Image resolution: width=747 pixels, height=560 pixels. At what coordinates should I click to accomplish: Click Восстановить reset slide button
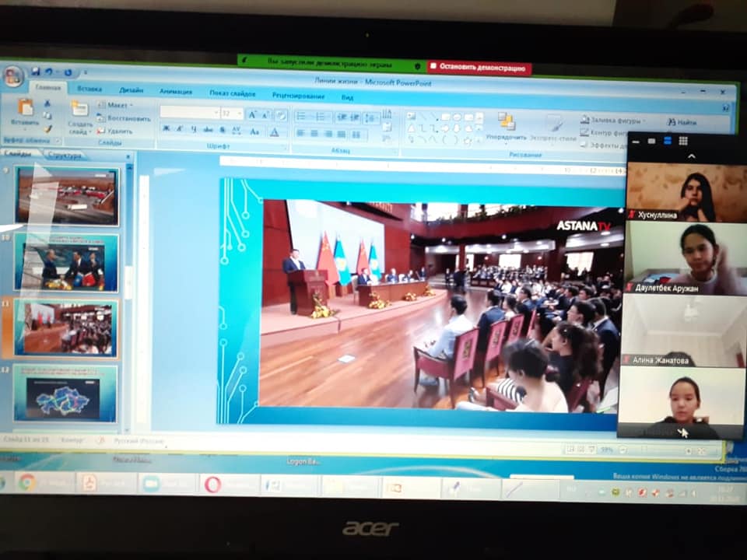pos(124,118)
